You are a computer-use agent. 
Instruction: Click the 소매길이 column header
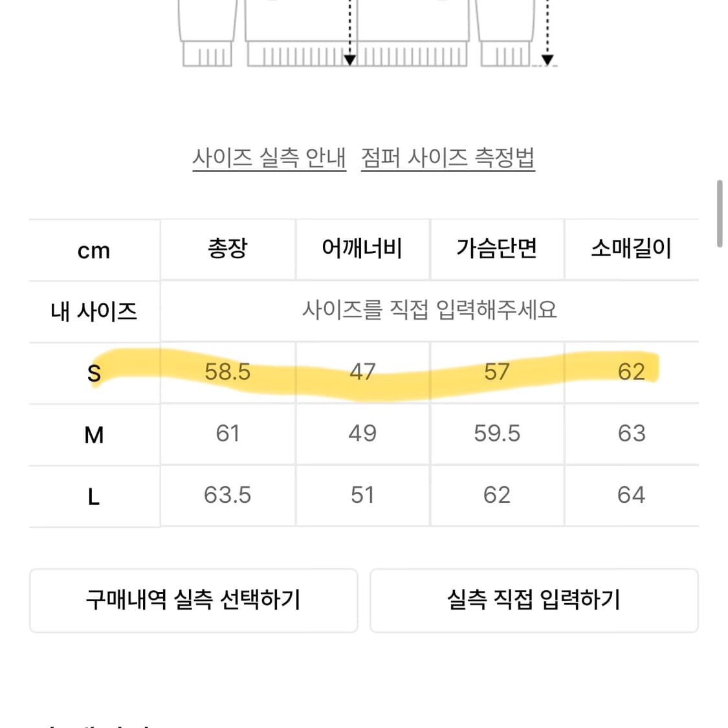pos(632,250)
